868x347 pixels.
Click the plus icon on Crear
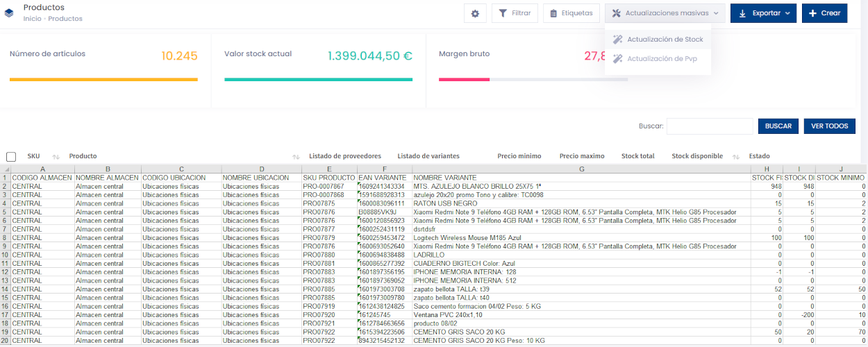813,13
